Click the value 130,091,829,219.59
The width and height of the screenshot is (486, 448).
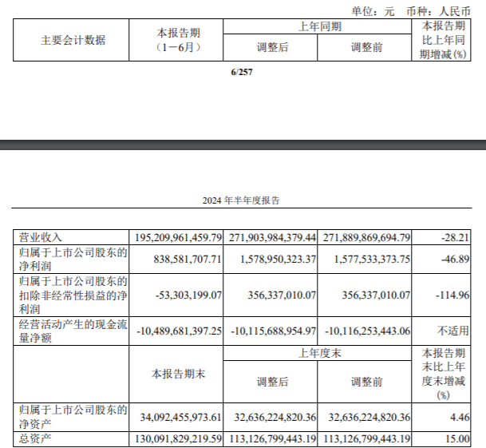tap(178, 439)
